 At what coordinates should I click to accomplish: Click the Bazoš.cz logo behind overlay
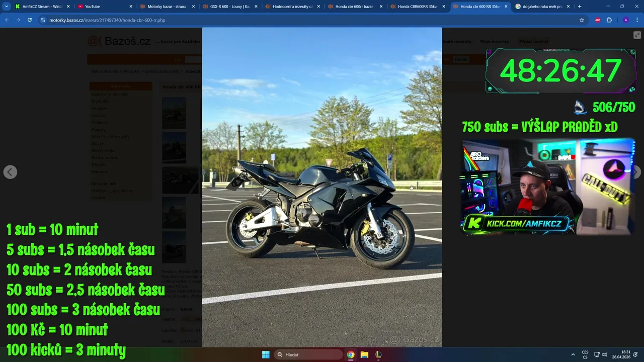pos(119,41)
